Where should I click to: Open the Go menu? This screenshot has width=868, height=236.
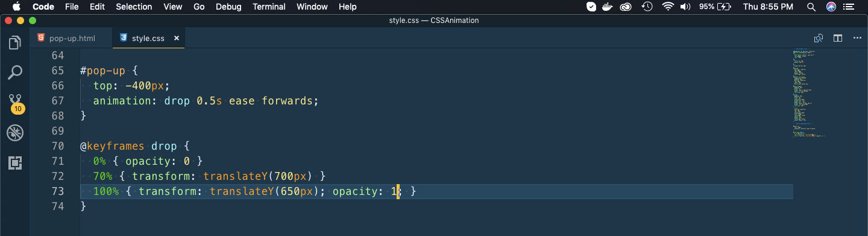pos(200,7)
